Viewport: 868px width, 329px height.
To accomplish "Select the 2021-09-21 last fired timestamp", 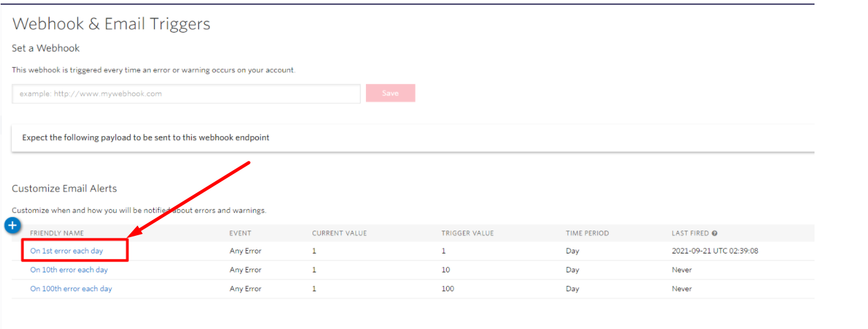I will [x=715, y=251].
